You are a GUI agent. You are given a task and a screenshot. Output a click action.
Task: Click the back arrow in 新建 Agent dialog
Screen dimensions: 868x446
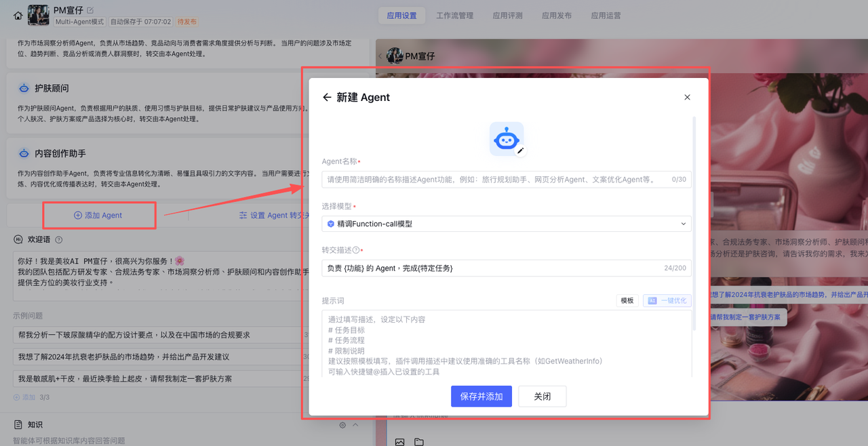click(327, 98)
